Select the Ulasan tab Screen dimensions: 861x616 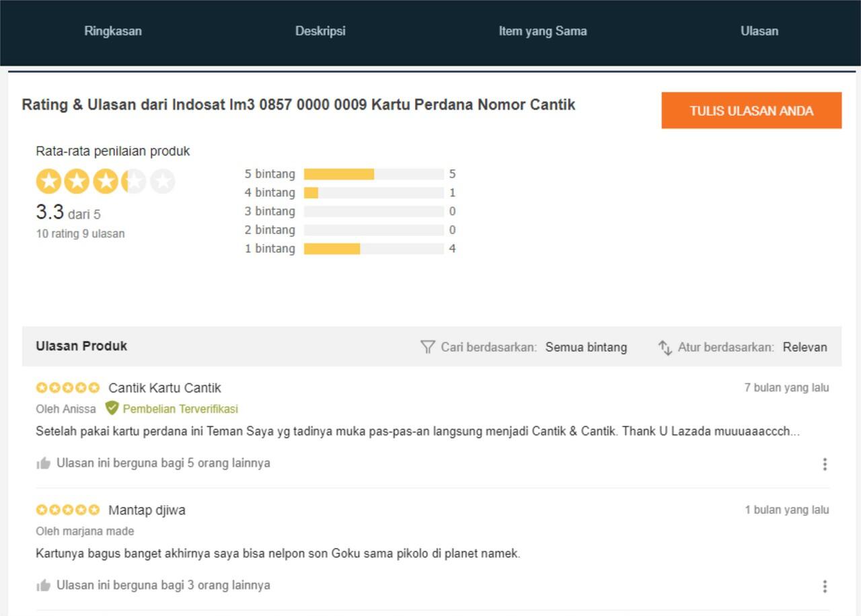coord(759,31)
